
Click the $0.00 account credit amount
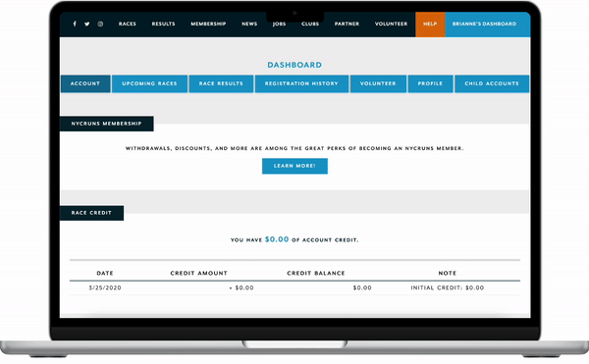click(x=277, y=239)
